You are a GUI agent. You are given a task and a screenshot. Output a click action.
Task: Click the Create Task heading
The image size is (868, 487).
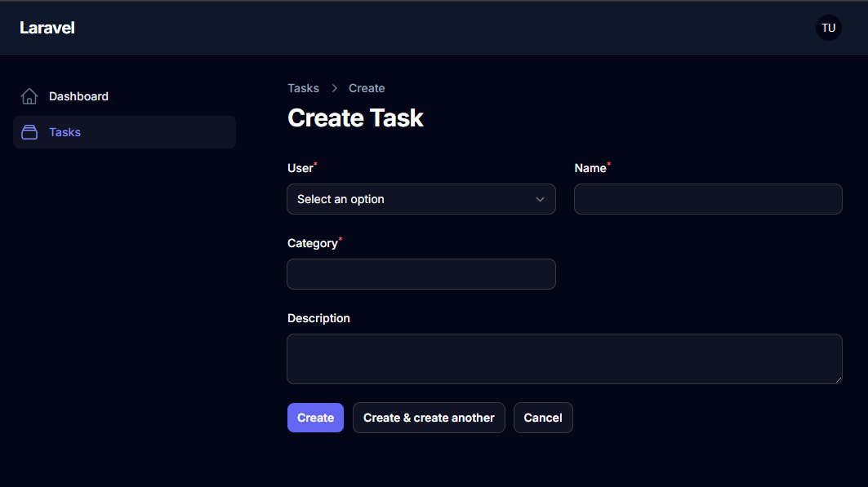pos(355,117)
